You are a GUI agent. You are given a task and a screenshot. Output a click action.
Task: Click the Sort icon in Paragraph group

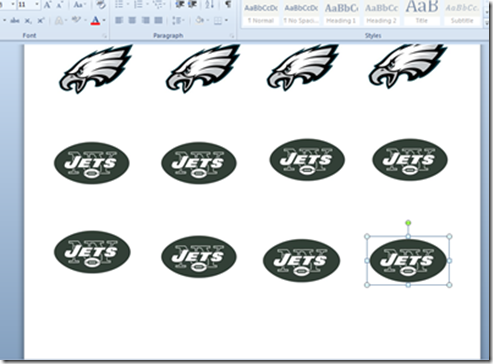[x=210, y=4]
